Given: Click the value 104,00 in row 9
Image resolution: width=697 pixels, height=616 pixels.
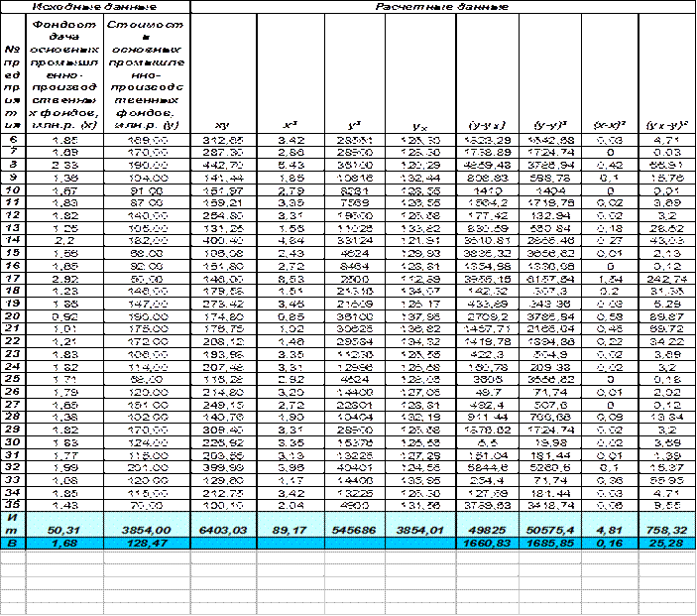Looking at the screenshot, I should (x=147, y=178).
